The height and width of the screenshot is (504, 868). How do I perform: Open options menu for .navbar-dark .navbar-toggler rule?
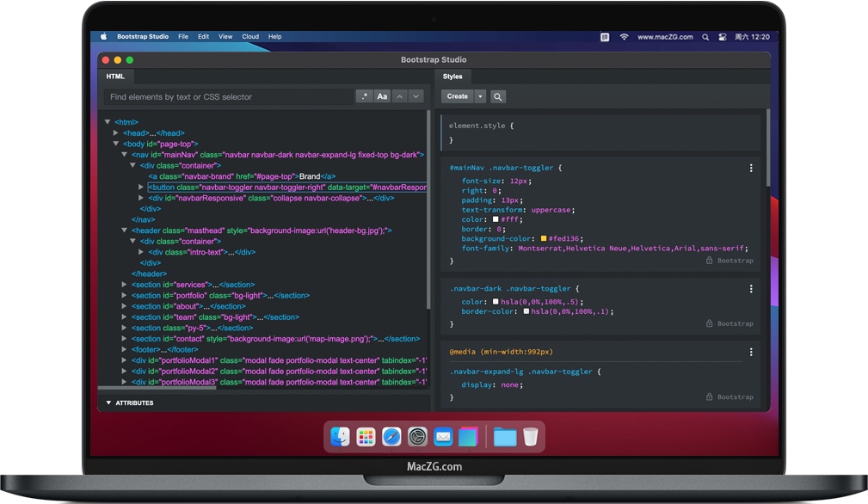(x=751, y=290)
